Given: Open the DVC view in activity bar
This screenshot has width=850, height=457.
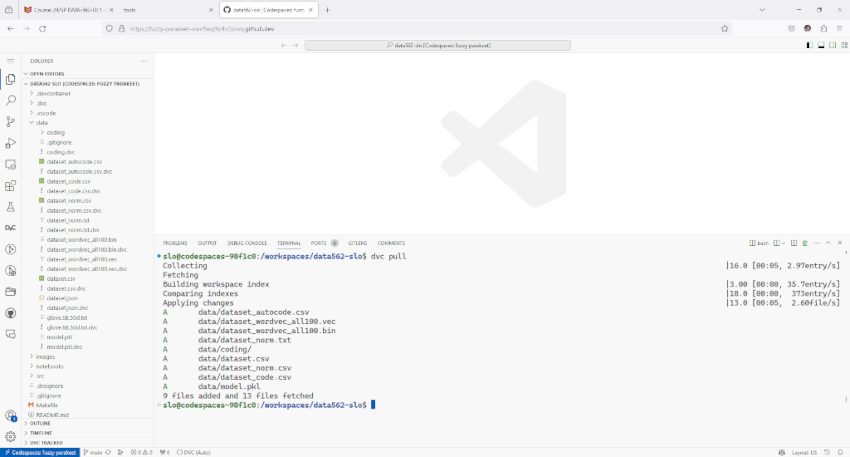Looking at the screenshot, I should tap(10, 228).
